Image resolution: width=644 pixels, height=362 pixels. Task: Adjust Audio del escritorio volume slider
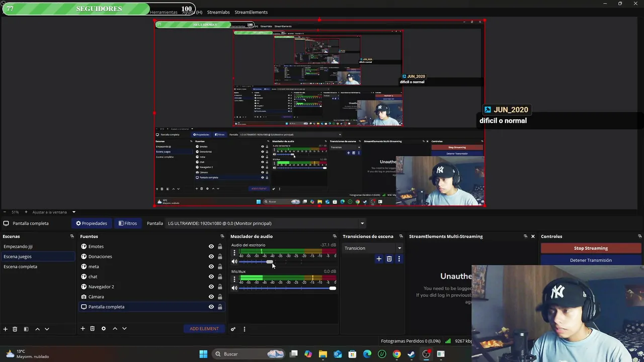tap(270, 262)
